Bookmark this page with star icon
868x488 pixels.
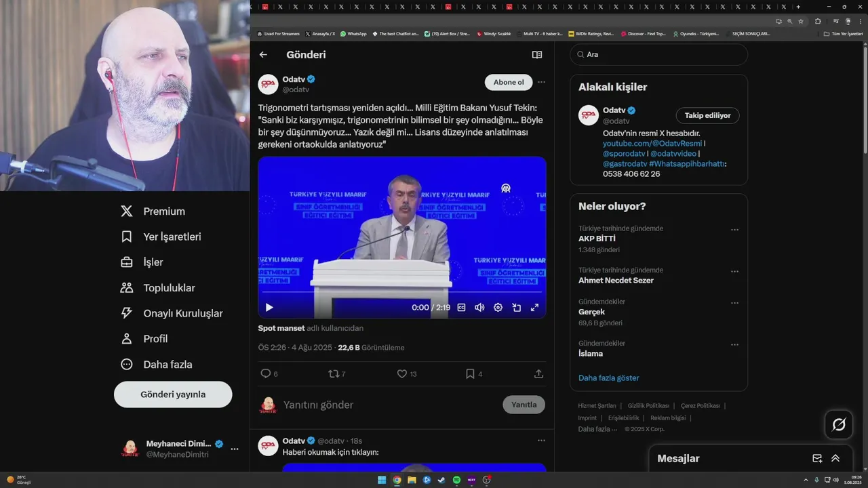point(801,21)
